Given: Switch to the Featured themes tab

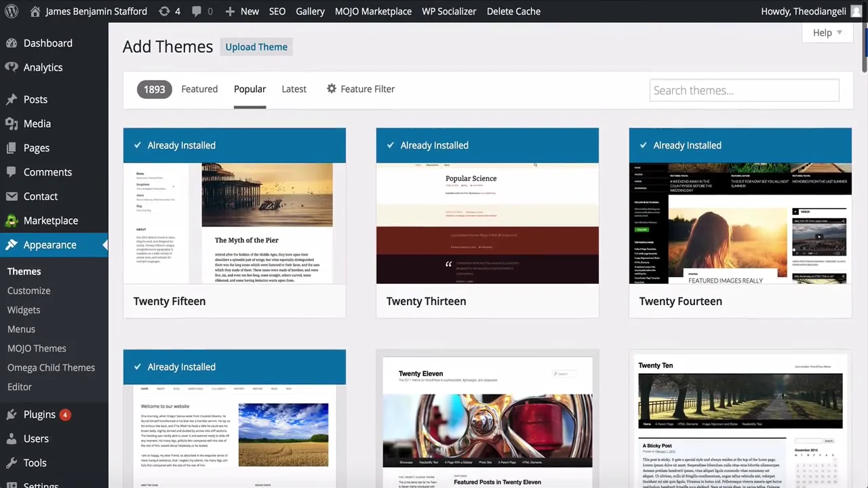Looking at the screenshot, I should point(199,89).
